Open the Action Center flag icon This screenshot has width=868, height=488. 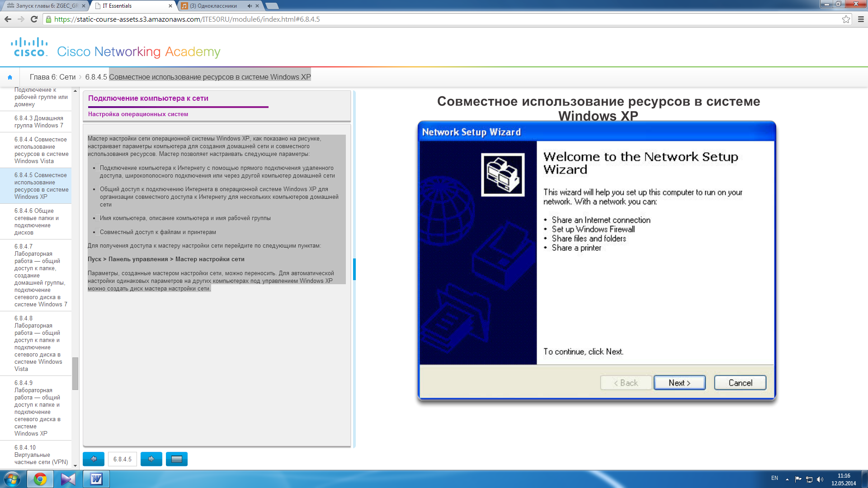click(798, 479)
